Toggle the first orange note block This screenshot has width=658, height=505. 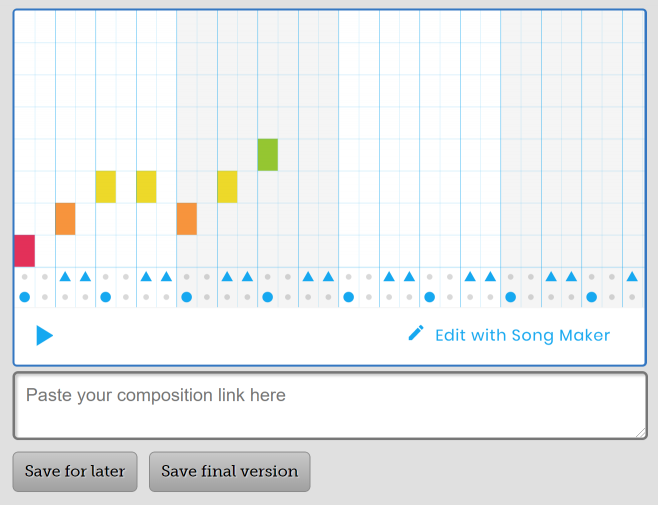pyautogui.click(x=65, y=219)
